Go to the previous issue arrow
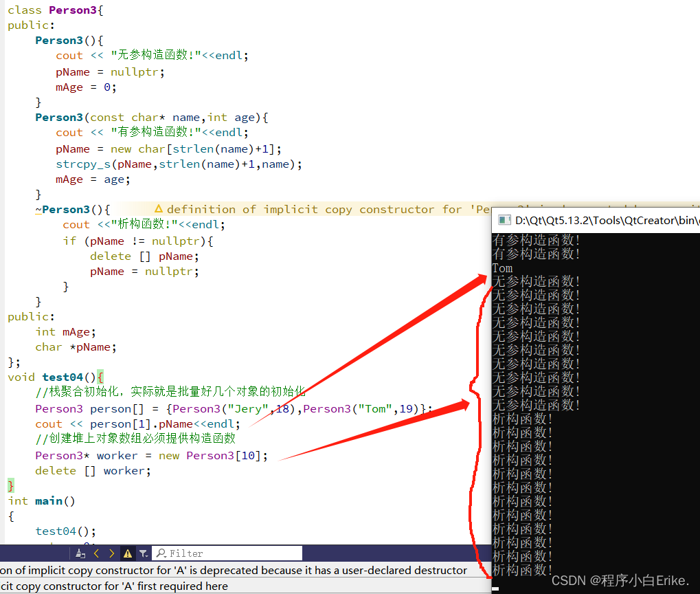 tap(96, 553)
